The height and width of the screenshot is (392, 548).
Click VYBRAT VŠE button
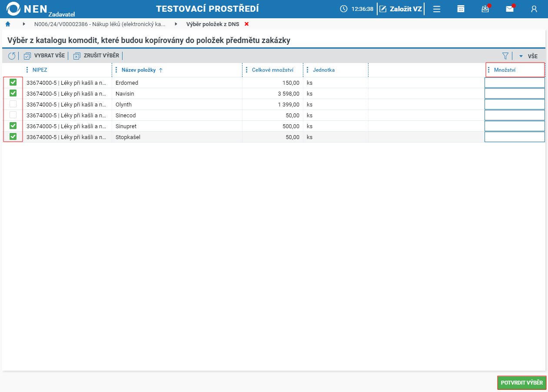tap(44, 56)
